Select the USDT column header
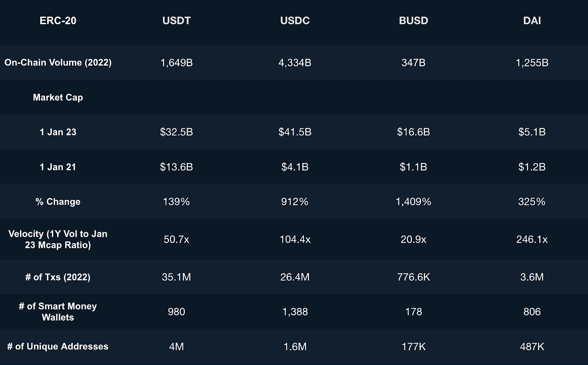This screenshot has height=365, width=588. [176, 21]
